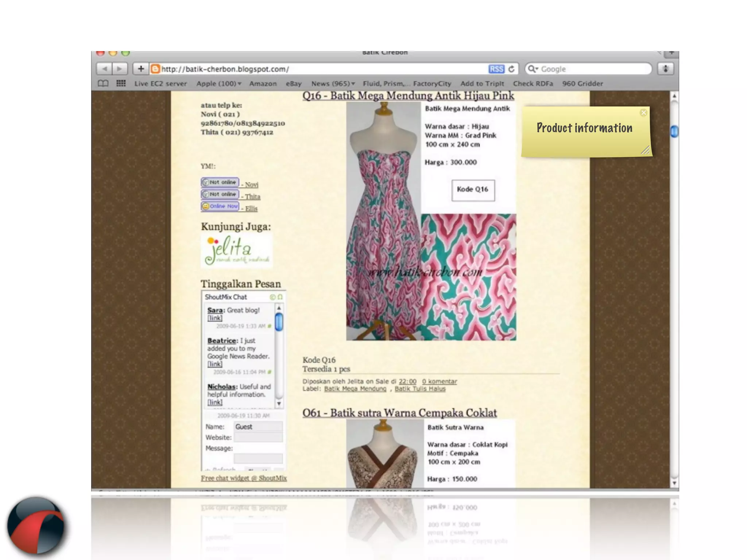Viewport: 747px width, 560px height.
Task: Open the O61 - Batik sutra Warna Cempaka Coklat title
Action: click(399, 413)
